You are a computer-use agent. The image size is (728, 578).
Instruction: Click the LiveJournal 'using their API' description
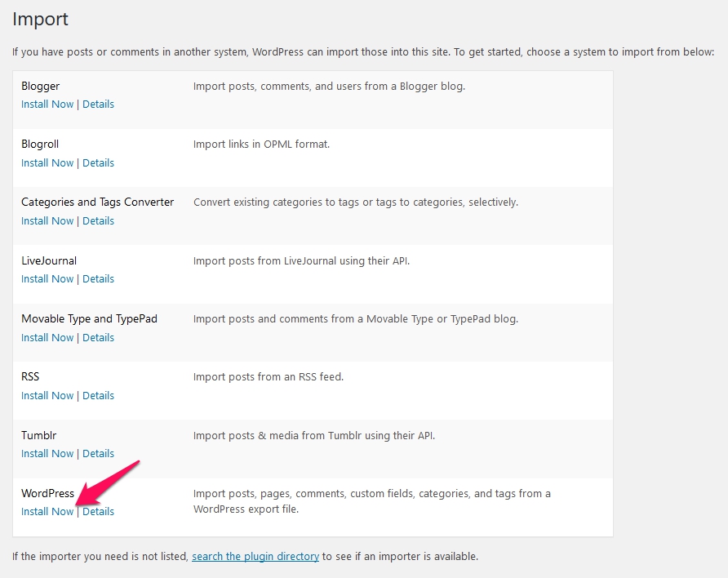[301, 261]
